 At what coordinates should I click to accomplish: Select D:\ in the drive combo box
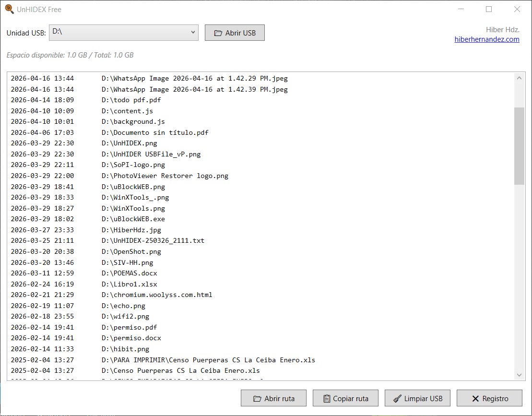click(120, 32)
